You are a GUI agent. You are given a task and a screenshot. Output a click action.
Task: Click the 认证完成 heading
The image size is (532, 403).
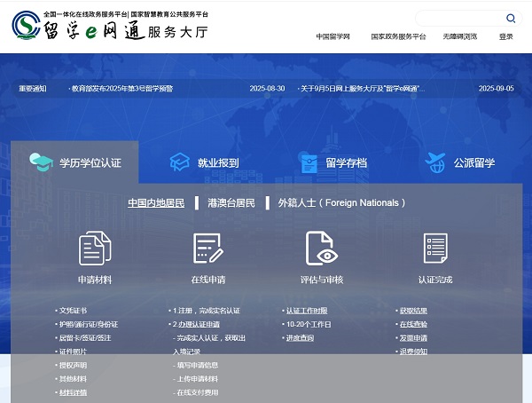[x=435, y=280]
